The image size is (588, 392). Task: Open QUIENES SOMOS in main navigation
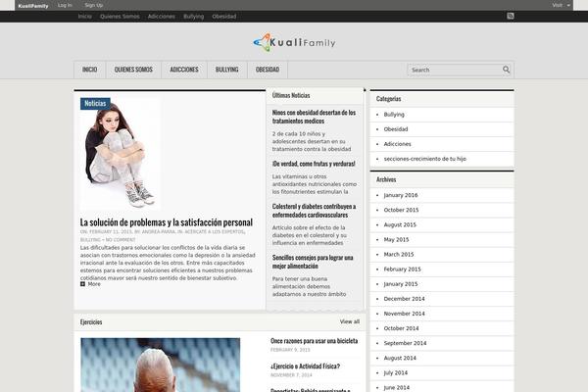(x=133, y=70)
